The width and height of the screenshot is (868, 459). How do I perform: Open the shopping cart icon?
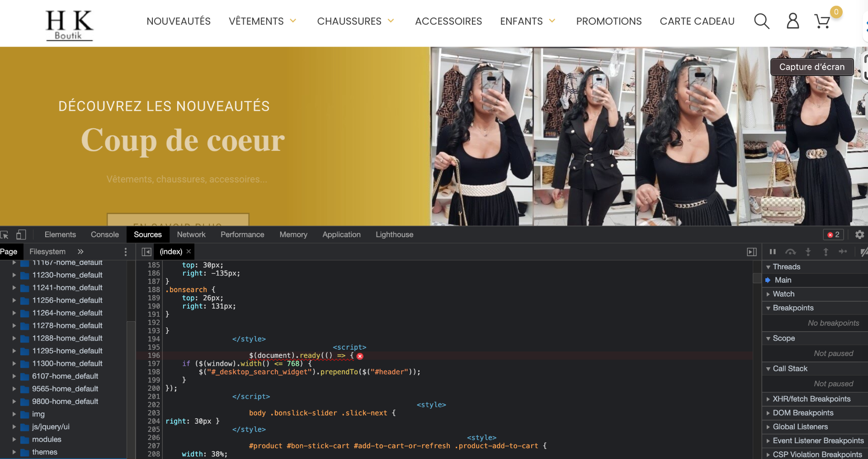(x=822, y=21)
